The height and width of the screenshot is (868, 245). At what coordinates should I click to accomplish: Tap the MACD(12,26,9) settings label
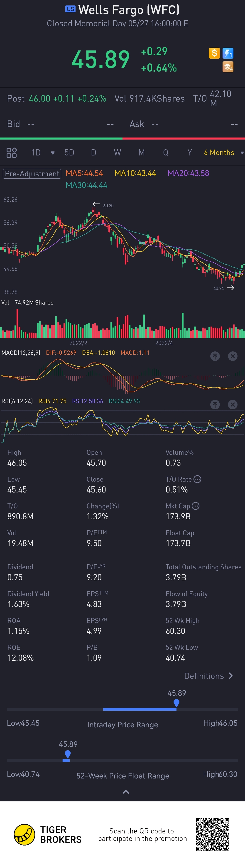(21, 353)
